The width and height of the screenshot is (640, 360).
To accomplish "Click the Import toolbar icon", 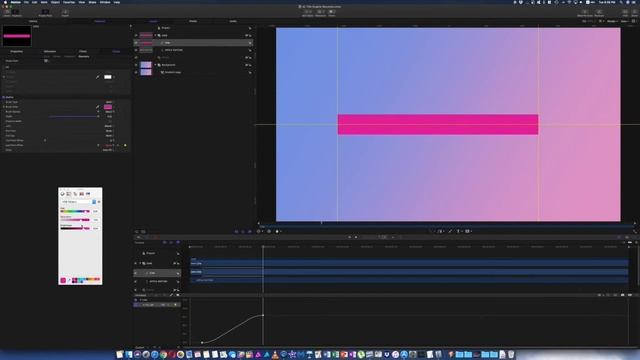I will click(x=65, y=13).
